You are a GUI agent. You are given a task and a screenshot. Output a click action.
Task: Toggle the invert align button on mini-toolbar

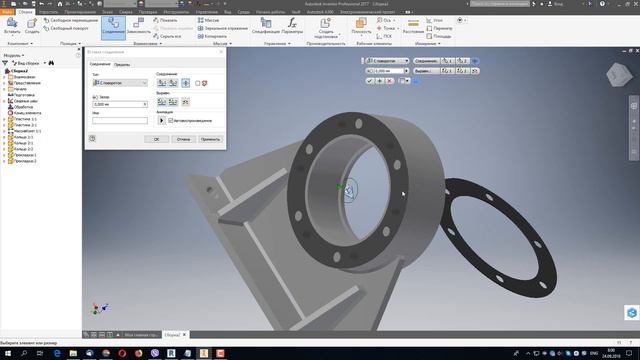(475, 71)
